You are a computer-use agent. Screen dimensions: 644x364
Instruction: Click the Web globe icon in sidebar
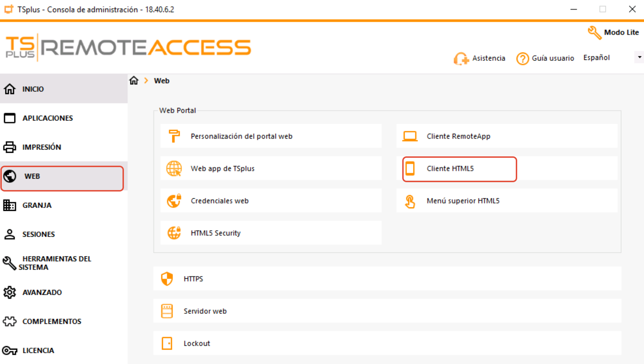[x=10, y=176]
